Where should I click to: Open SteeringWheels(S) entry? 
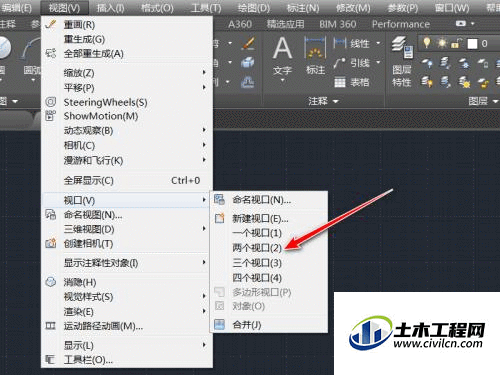pos(127,102)
